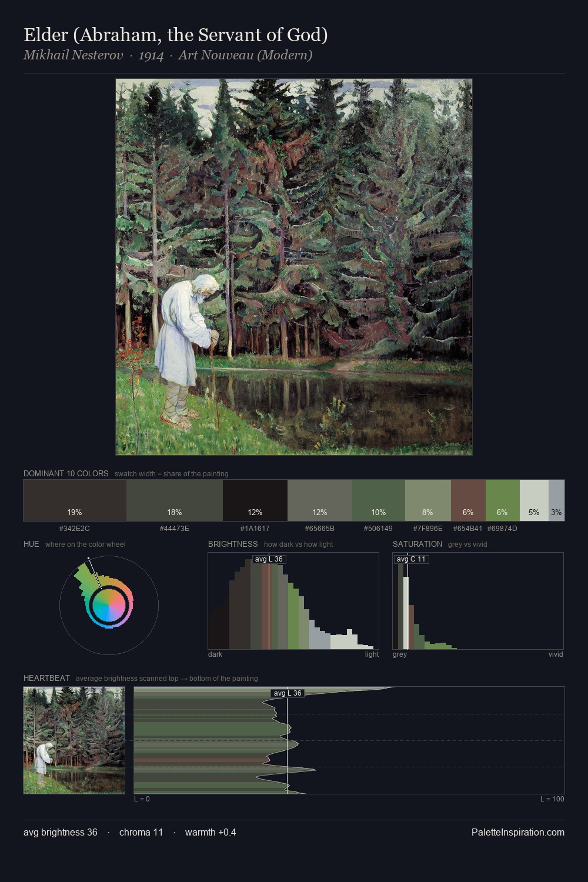Viewport: 588px width, 882px height.
Task: Select the 18% dark olive swatch
Action: pyautogui.click(x=175, y=500)
